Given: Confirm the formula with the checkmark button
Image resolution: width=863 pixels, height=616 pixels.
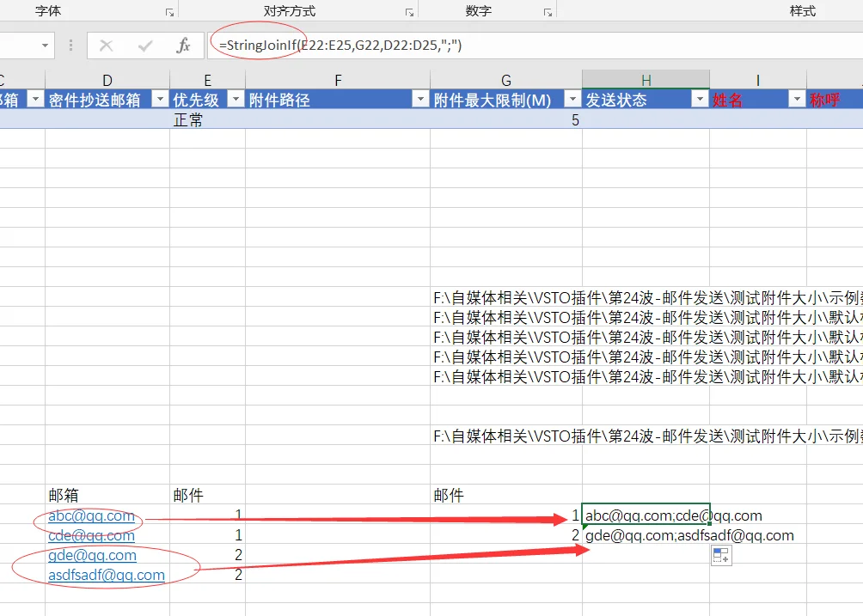Looking at the screenshot, I should [x=145, y=45].
